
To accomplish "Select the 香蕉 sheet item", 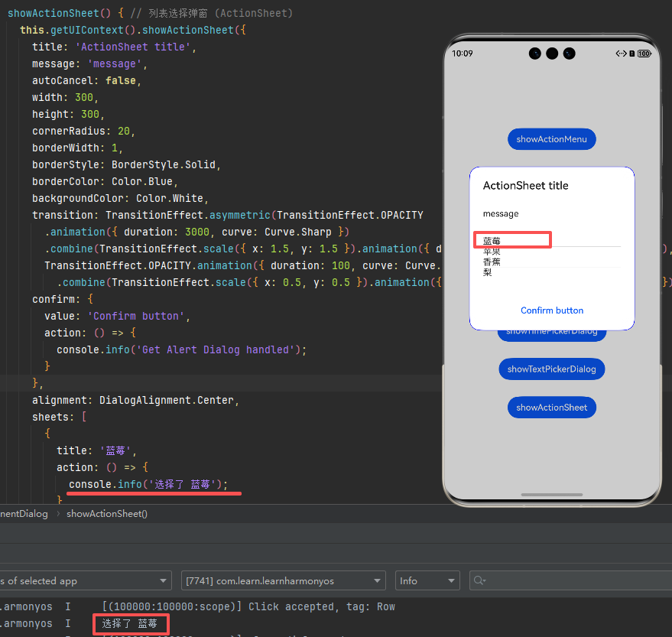I will pos(492,262).
